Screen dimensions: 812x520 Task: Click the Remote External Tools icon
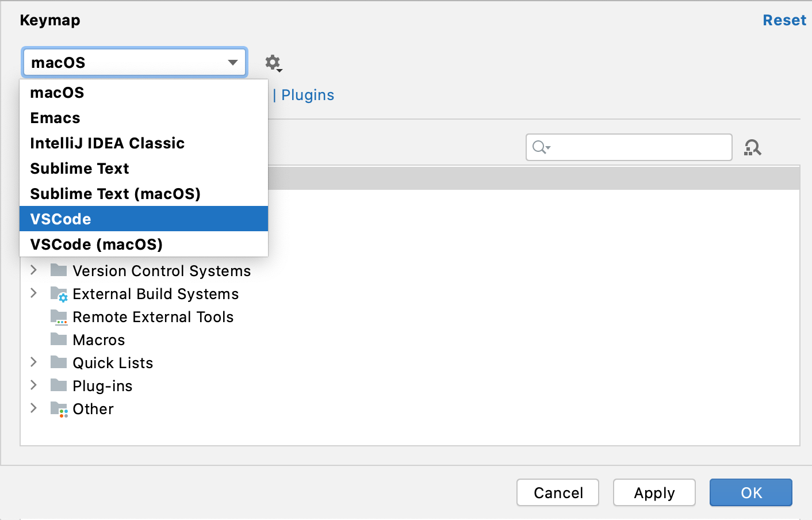(x=59, y=316)
